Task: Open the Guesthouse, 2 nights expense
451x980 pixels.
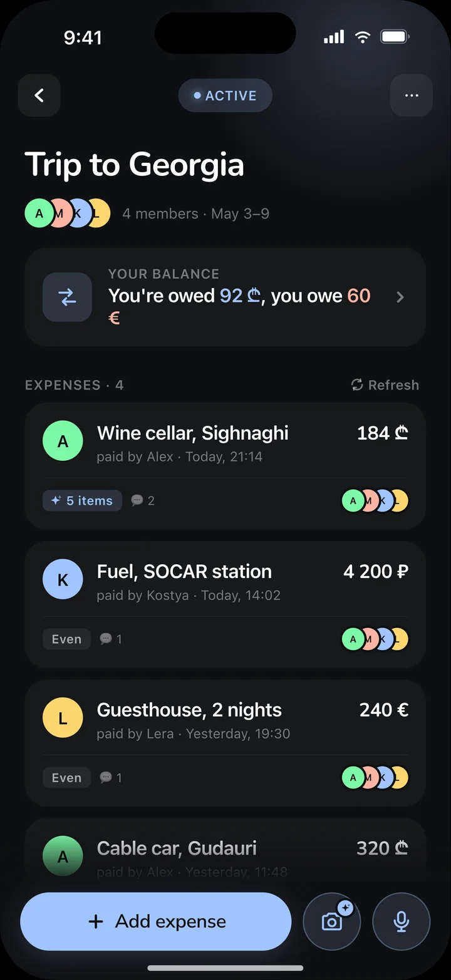Action: 225,743
